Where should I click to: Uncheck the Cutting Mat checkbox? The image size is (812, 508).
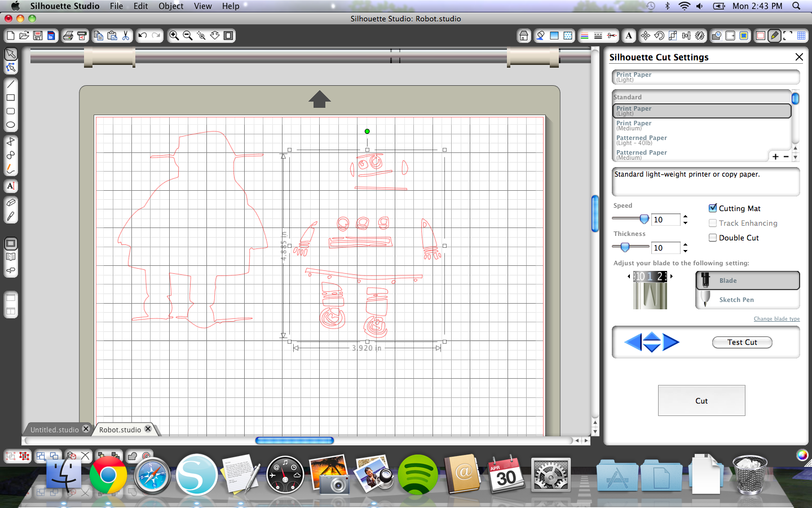click(x=713, y=208)
